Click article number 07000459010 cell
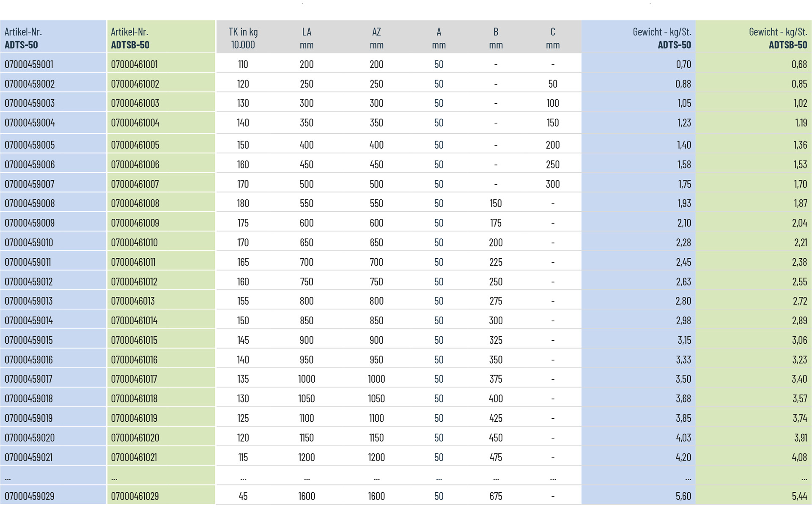812x508 pixels. coord(29,243)
